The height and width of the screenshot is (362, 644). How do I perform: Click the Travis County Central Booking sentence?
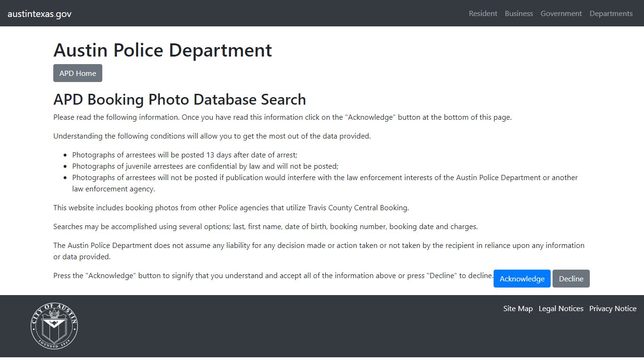click(x=231, y=207)
